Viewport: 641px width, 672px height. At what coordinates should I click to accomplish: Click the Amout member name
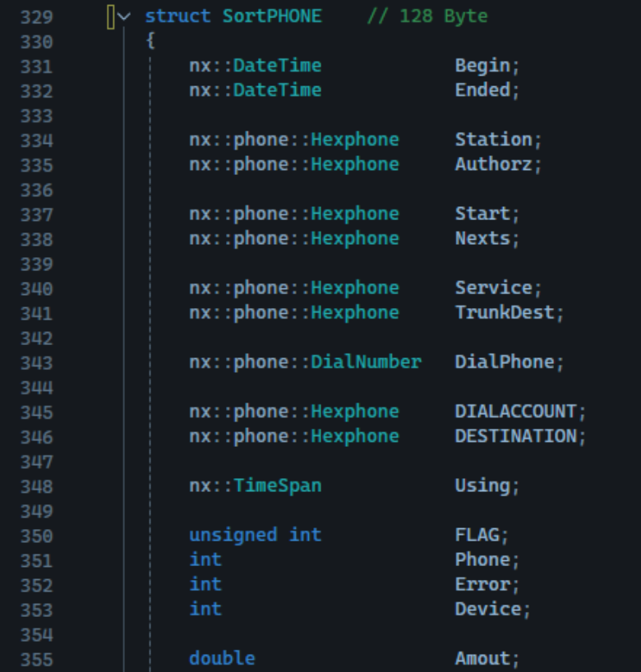pos(482,659)
